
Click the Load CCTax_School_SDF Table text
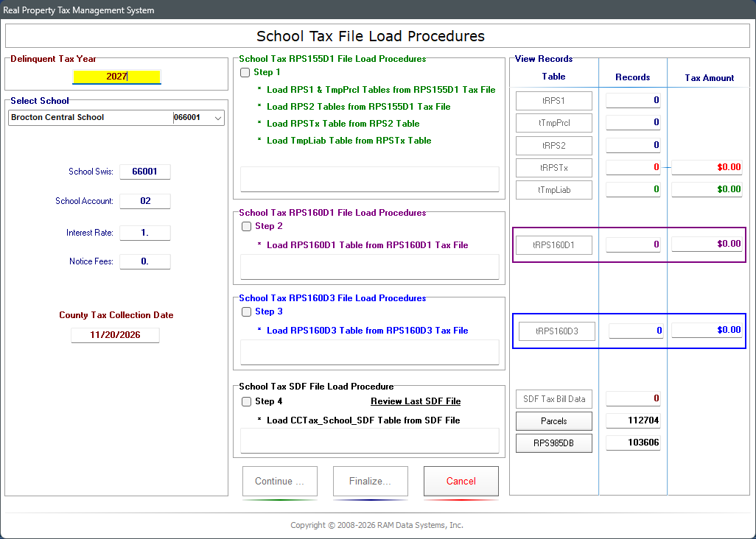pos(363,420)
